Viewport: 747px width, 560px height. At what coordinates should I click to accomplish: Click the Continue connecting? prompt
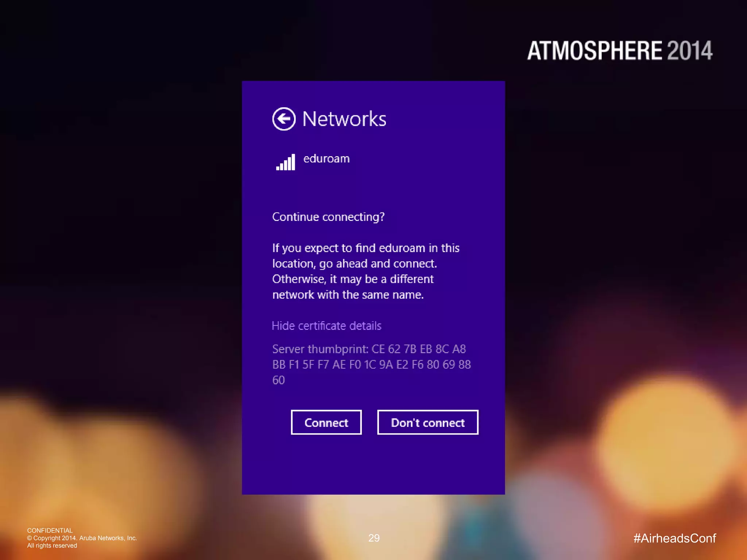pyautogui.click(x=328, y=217)
